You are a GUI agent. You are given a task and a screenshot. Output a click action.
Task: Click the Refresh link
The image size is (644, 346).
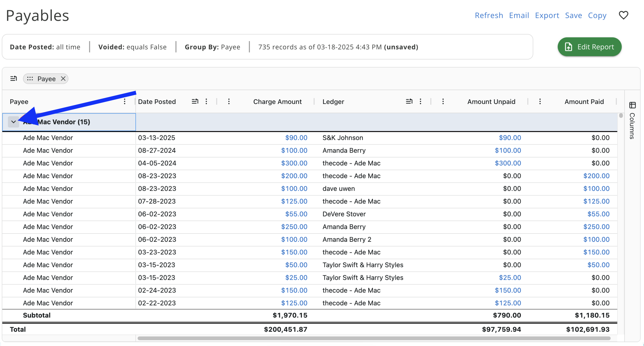(489, 16)
